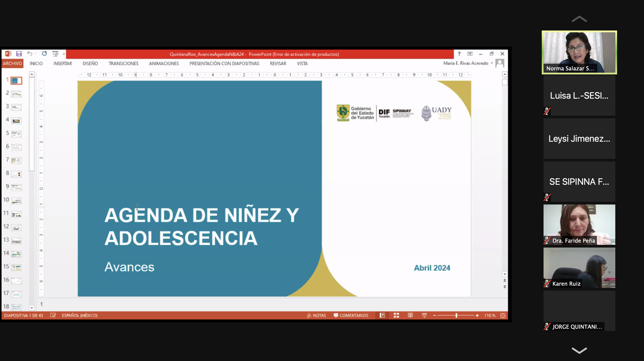The height and width of the screenshot is (361, 644).
Task: Click the Undo arrow icon
Action: (30, 54)
